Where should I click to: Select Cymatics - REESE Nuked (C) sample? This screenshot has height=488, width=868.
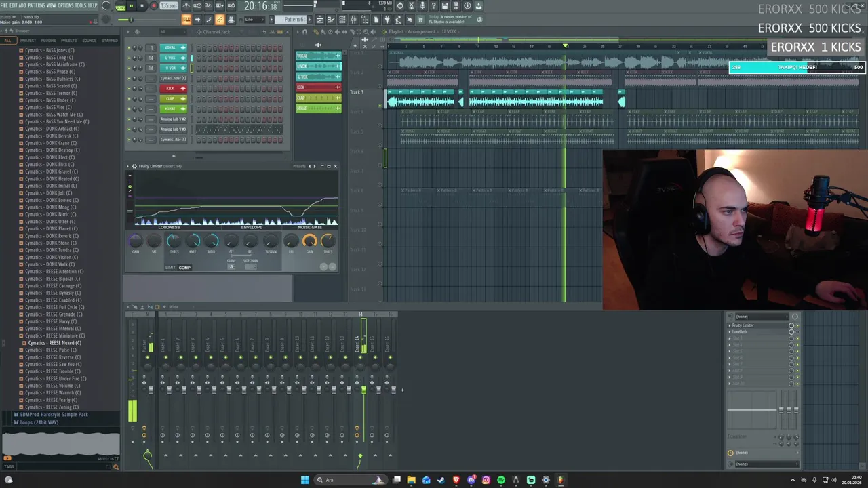click(54, 343)
